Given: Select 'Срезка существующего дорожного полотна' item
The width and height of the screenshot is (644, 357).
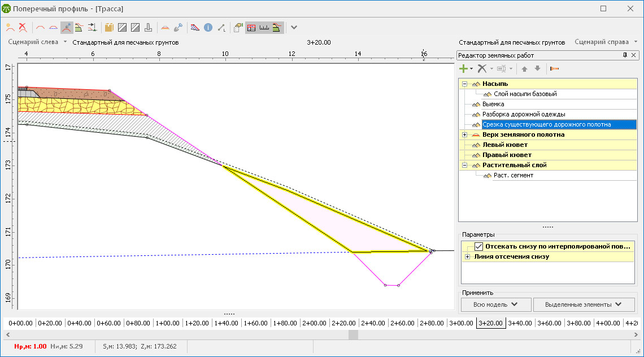Looking at the screenshot, I should click(559, 124).
